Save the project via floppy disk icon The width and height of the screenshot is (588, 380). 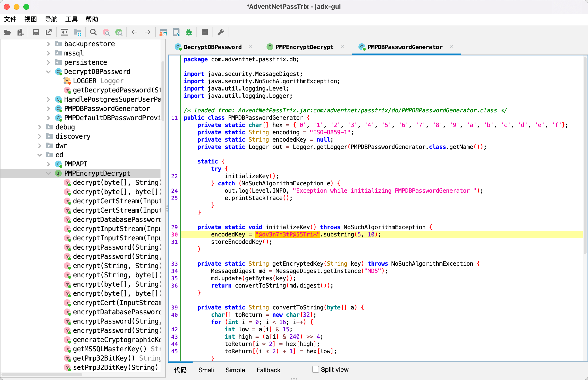36,32
